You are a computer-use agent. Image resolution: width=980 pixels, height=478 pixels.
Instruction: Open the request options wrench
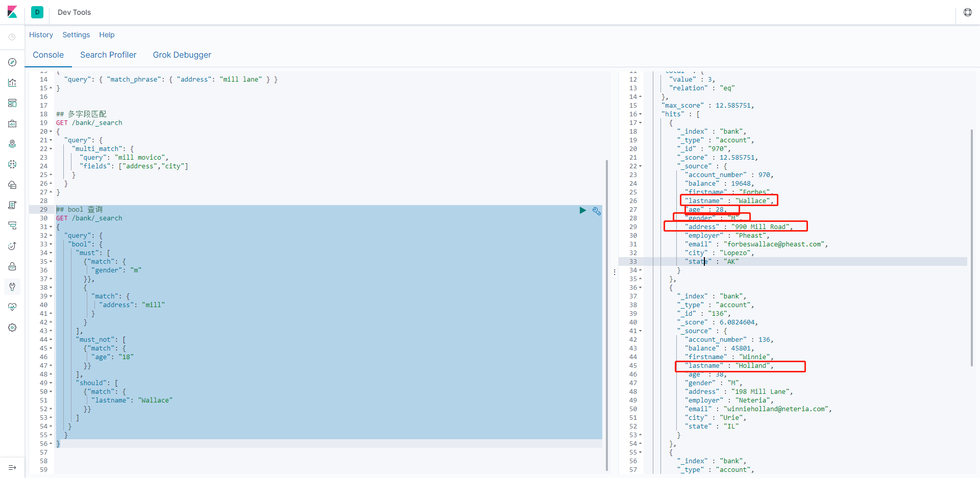tap(596, 211)
